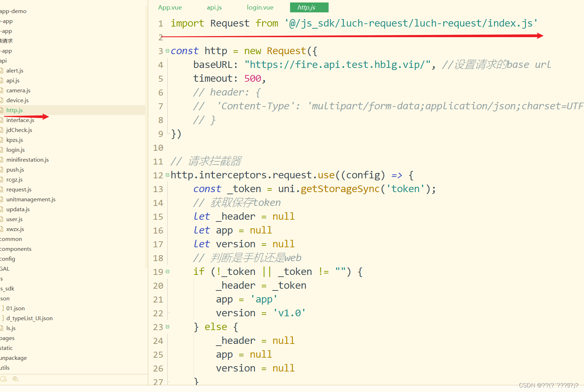Click the globe cloud icon in the status bar

tap(16, 379)
